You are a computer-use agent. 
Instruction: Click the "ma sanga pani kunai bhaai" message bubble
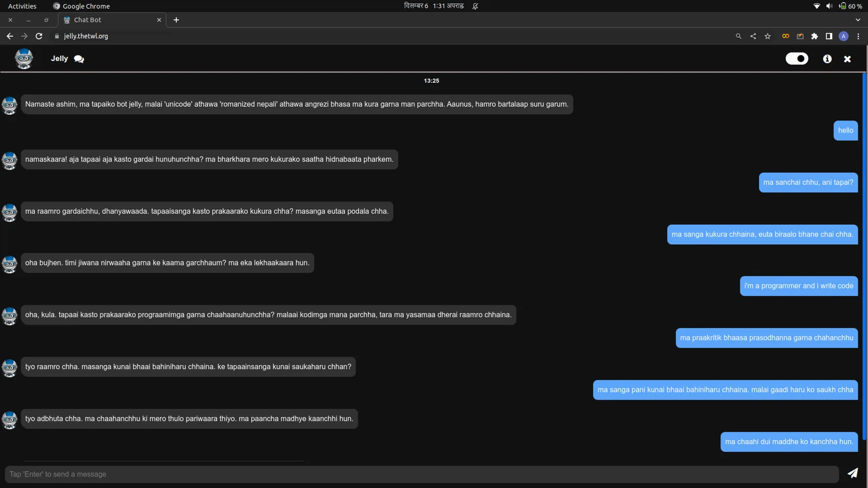pyautogui.click(x=725, y=389)
